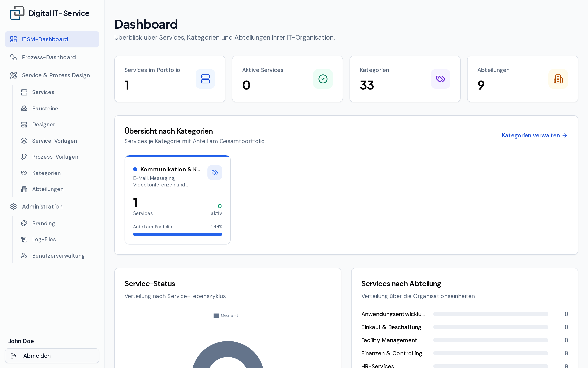
Task: Click the Services server icon in sidebar
Action: point(24,92)
